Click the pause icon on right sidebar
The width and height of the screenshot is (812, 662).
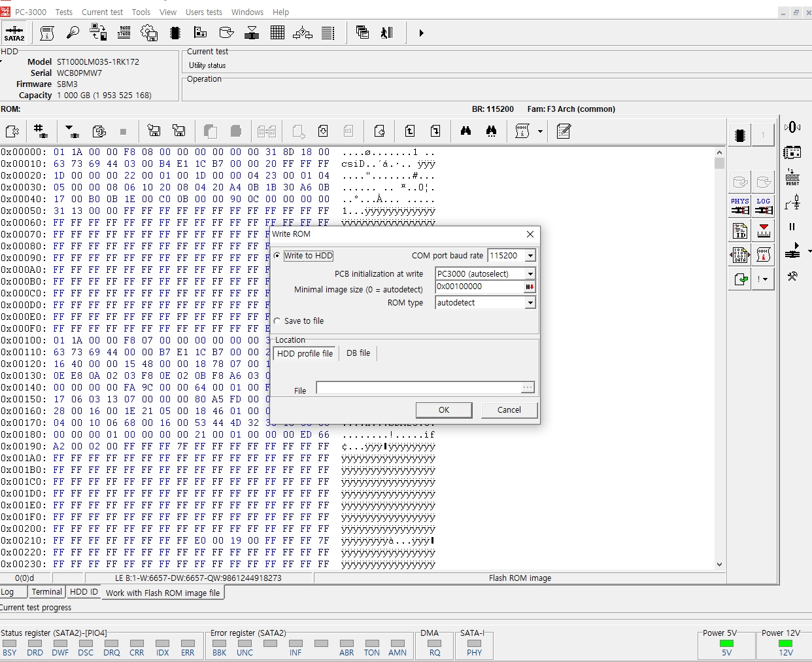tap(792, 227)
